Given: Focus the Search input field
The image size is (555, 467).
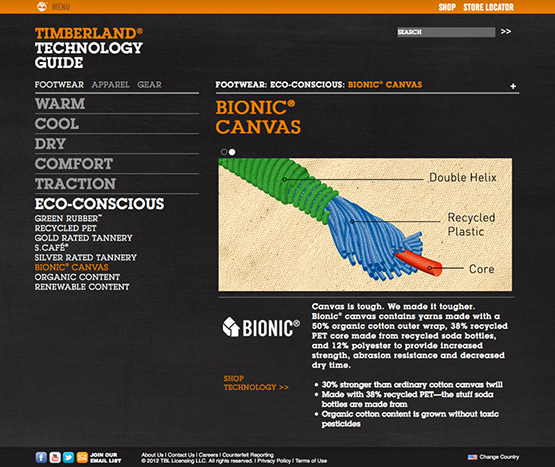Looking at the screenshot, I should [x=446, y=32].
